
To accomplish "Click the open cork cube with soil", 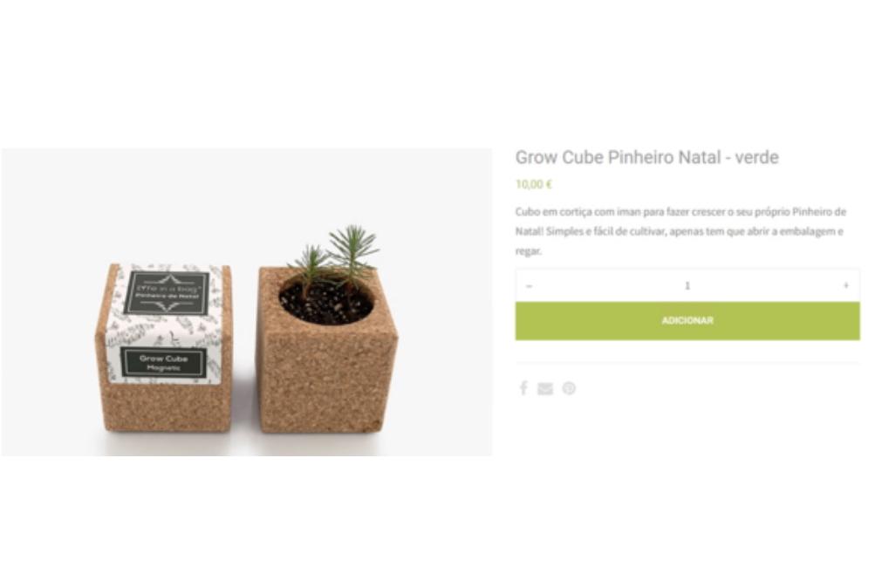I will coord(327,349).
